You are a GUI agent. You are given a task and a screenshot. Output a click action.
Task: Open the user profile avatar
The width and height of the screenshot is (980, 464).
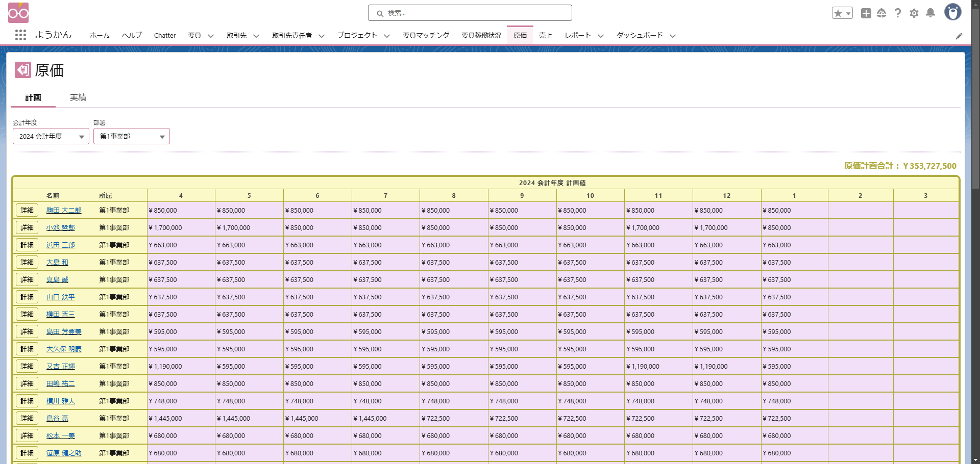coord(952,12)
